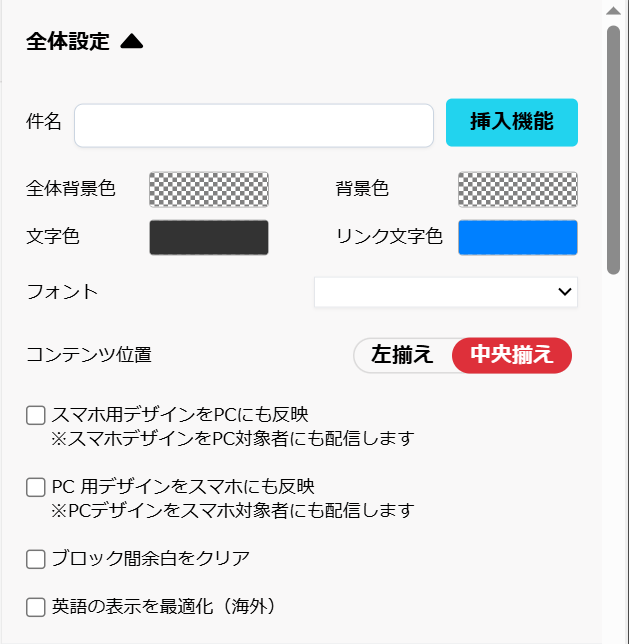Click the scrollbar up arrow
Screen dimensions: 629x644
[x=613, y=10]
